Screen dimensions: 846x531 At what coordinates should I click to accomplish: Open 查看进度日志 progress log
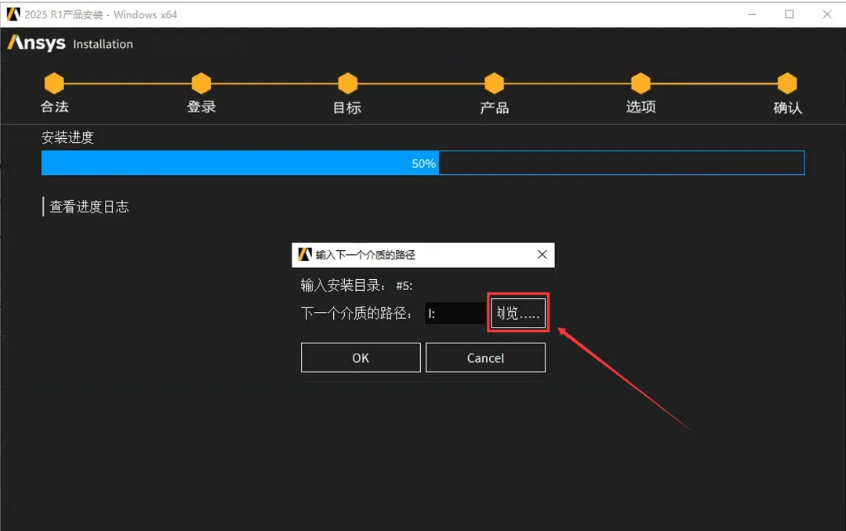[89, 207]
